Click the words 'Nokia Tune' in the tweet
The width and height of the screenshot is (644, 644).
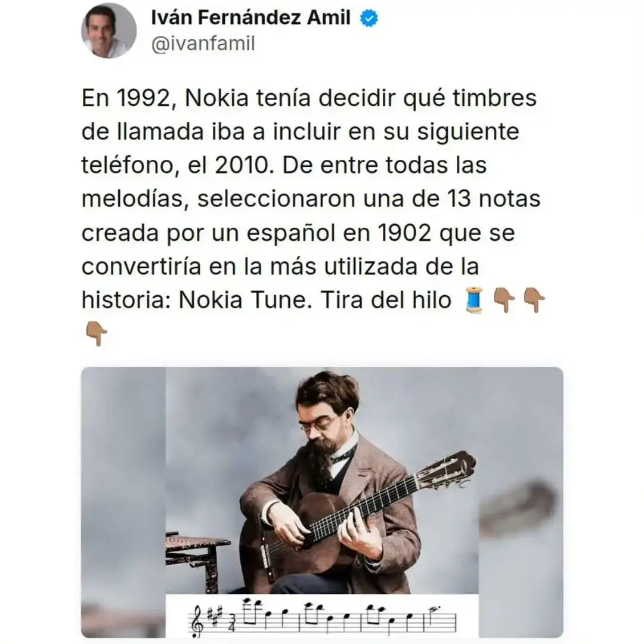point(242,300)
